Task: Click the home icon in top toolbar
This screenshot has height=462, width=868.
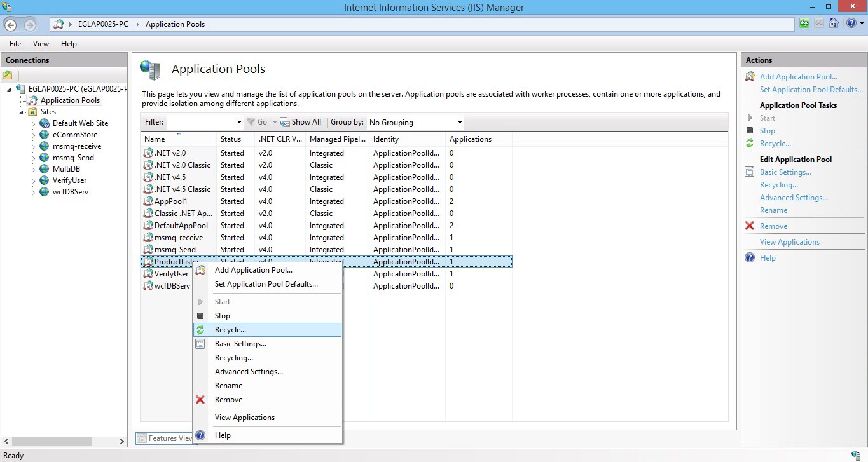Action: point(834,24)
